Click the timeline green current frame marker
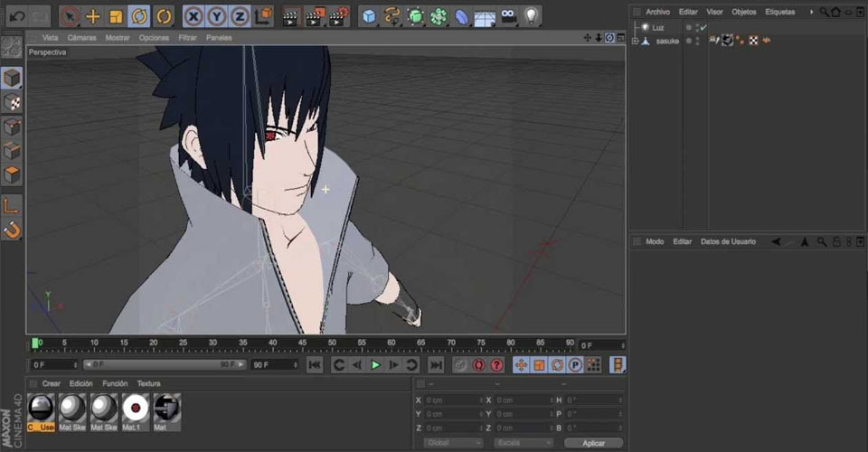868x452 pixels. click(35, 344)
